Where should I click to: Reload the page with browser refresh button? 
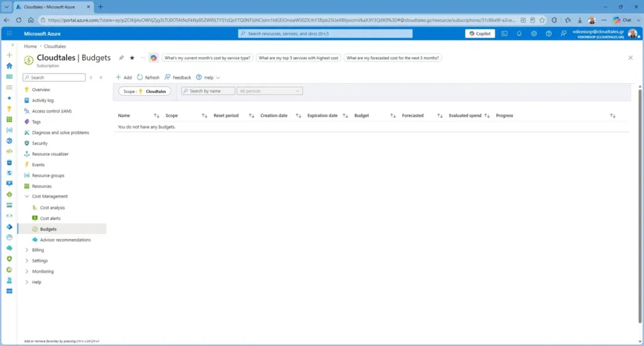coord(18,20)
